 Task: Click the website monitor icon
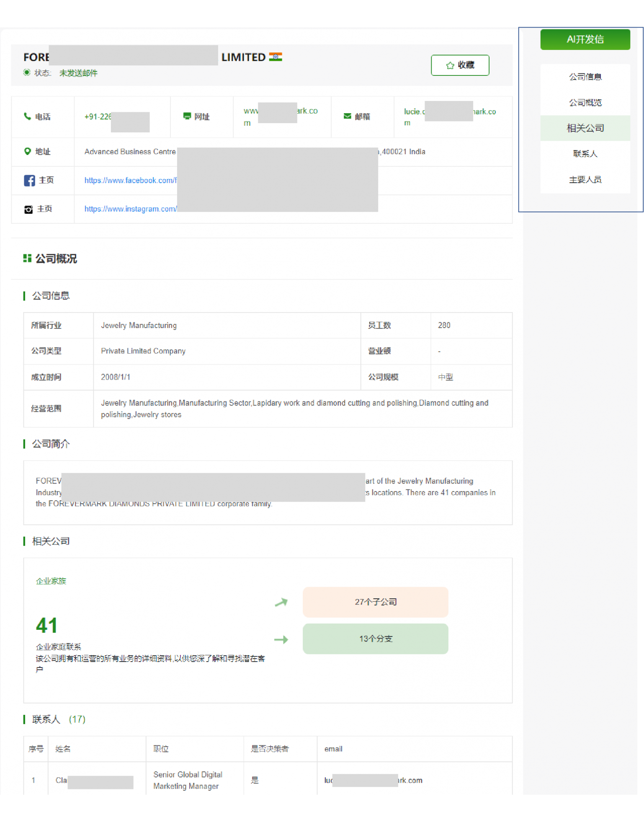pyautogui.click(x=187, y=116)
